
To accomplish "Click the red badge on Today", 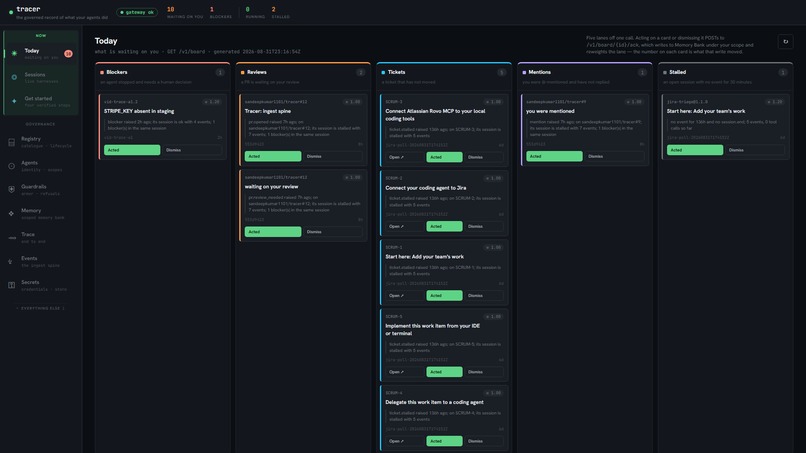I will (x=68, y=53).
